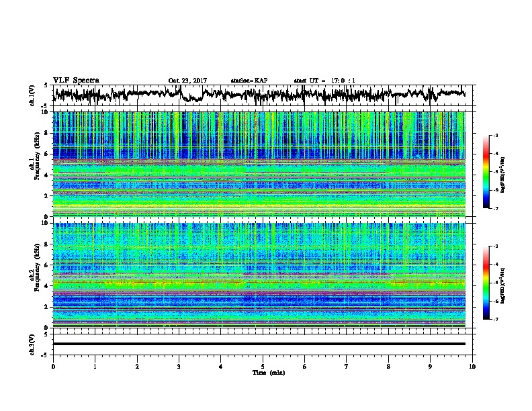
Task: Click the "-7" label on ch.2 color bar
Action: pos(496,320)
